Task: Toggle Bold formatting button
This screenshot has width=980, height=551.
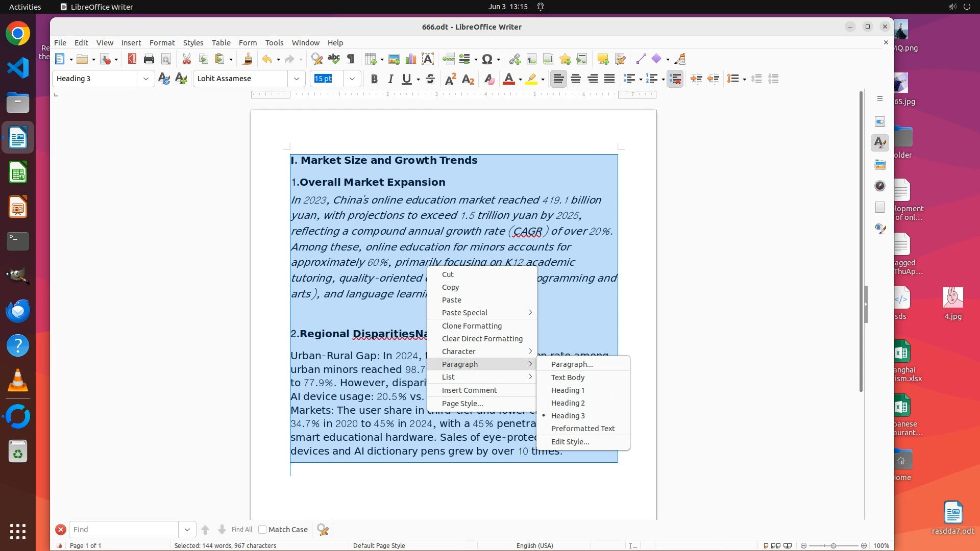Action: [374, 79]
